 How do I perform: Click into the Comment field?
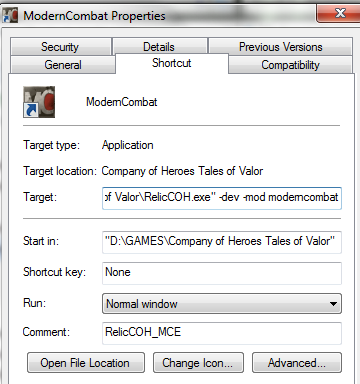(x=222, y=333)
